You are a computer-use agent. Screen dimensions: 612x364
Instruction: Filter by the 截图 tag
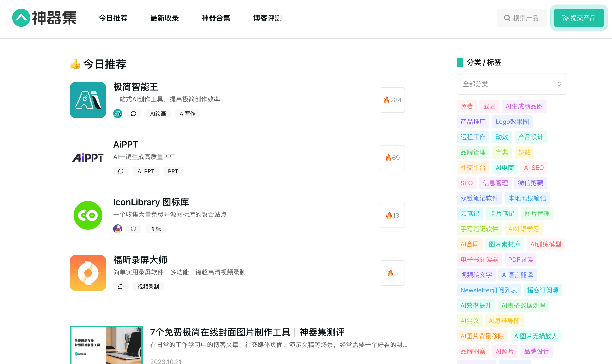coord(489,106)
